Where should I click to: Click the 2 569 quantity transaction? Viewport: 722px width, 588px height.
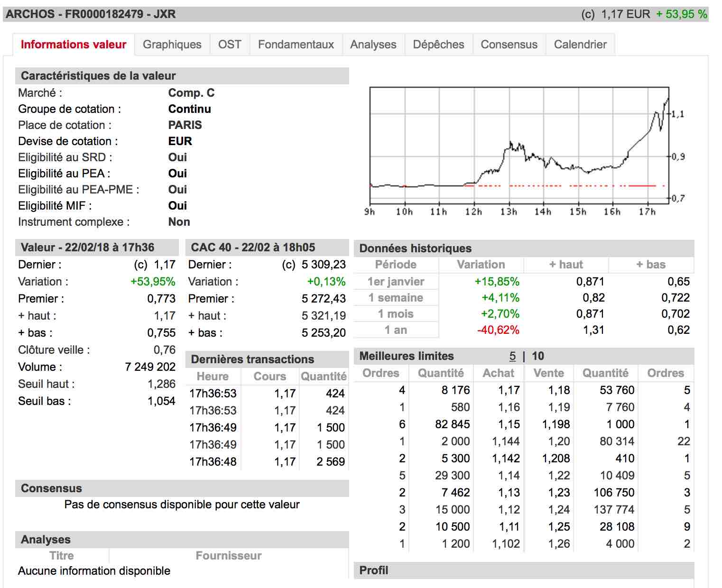331,462
